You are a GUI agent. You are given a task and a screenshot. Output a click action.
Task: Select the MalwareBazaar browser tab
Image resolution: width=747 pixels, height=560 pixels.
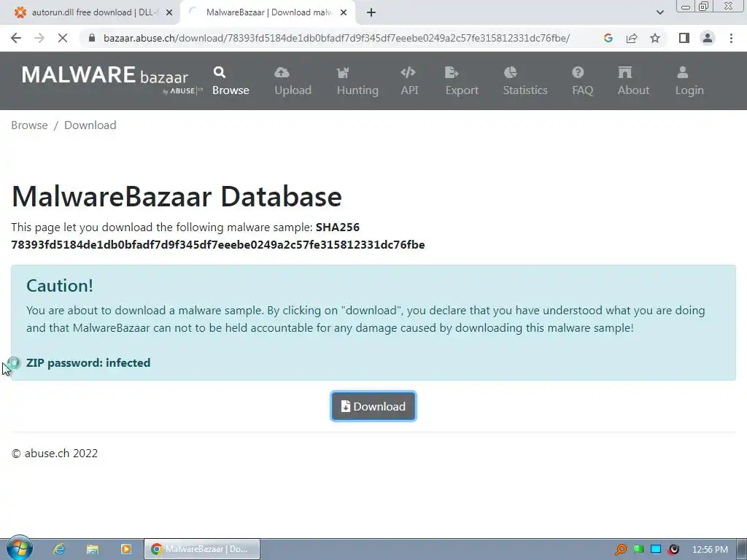pos(267,12)
